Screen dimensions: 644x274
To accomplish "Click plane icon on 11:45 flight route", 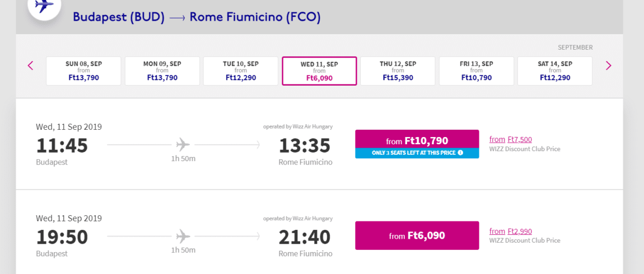I will click(x=183, y=144).
